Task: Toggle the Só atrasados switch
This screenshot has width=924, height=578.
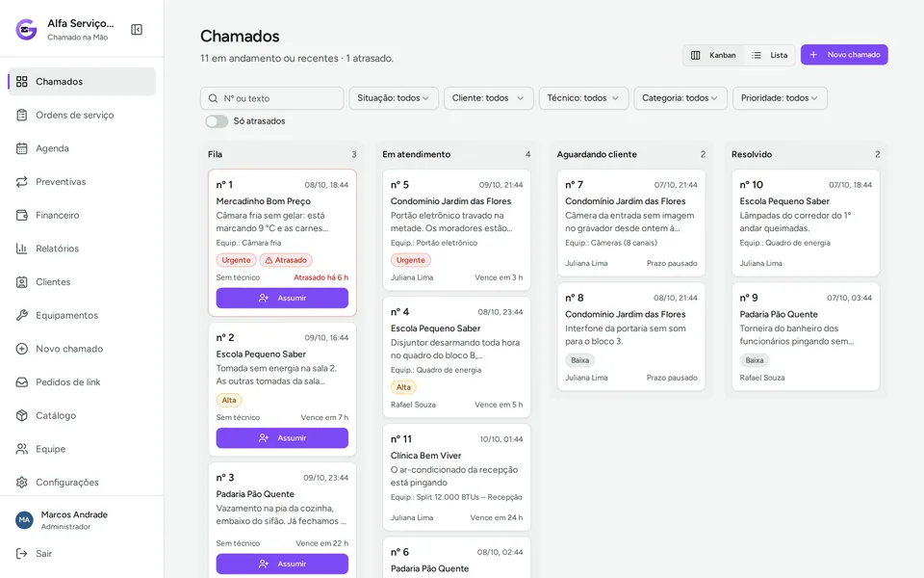Action: coord(217,121)
